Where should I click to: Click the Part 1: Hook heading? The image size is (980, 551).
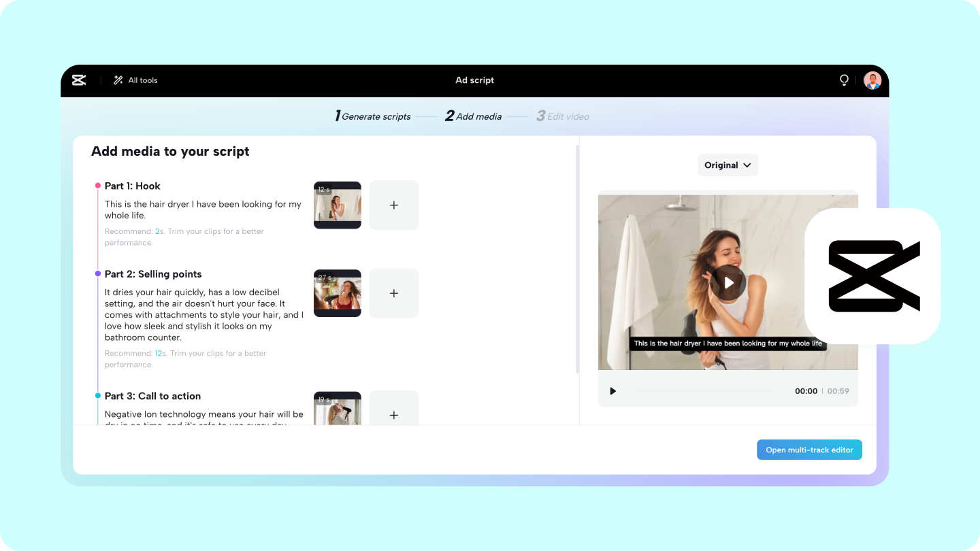coord(133,186)
